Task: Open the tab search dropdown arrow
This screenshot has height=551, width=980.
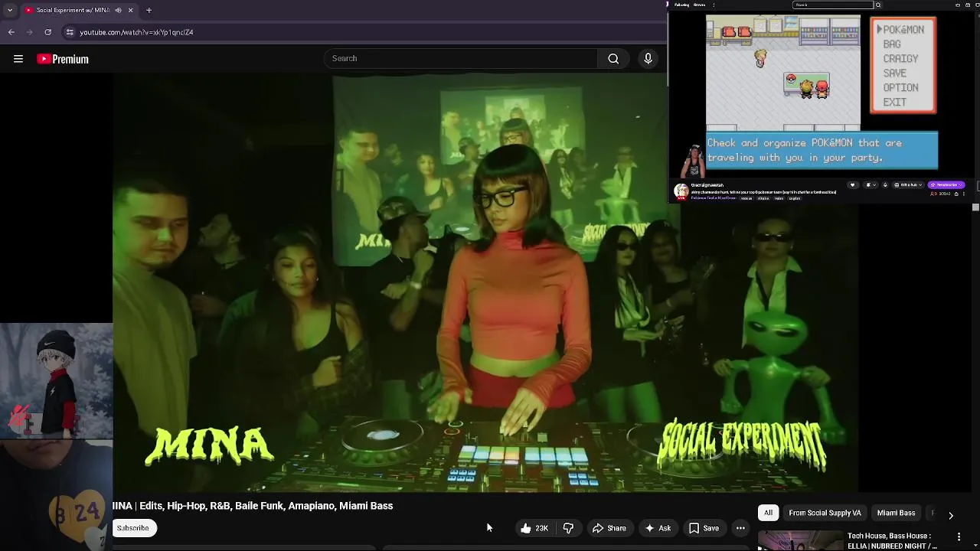Action: click(x=9, y=10)
